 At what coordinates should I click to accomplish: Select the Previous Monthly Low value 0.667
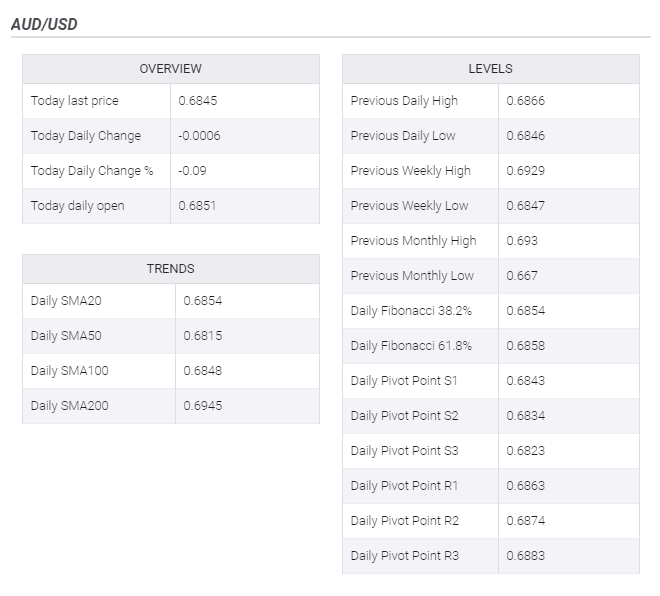522,276
